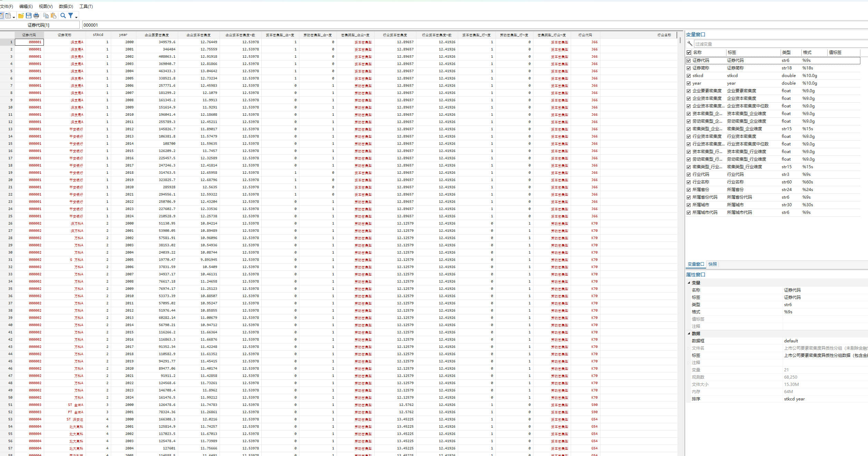Click the 类型 column header in variables panel
Viewport: 868px width, 456px height.
tap(786, 53)
